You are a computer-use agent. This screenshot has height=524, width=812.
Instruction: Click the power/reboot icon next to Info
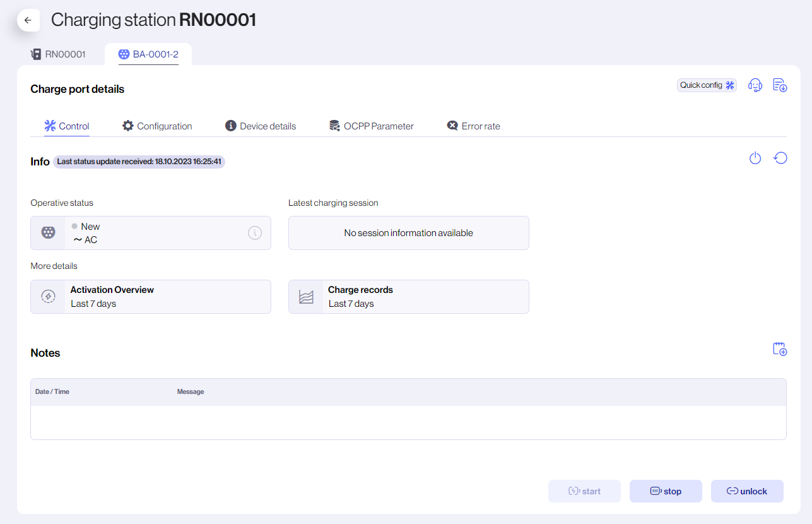pos(755,158)
